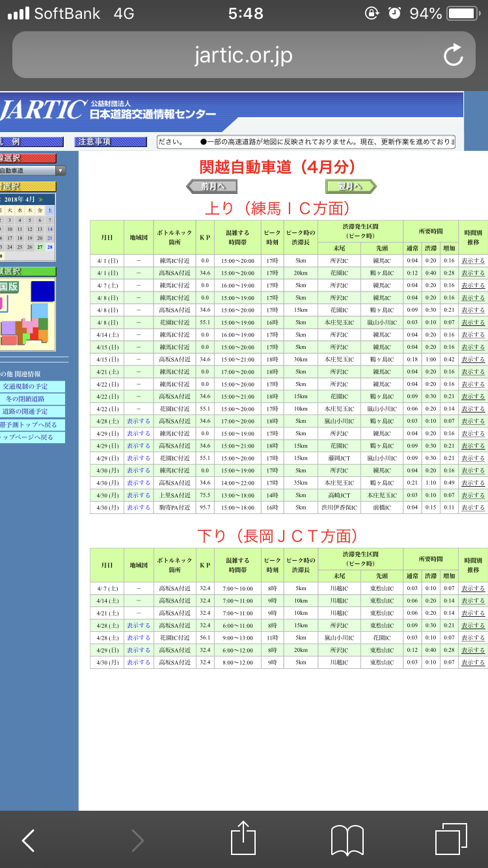Select April 27 in the calendar
488x868 pixels.
click(40, 247)
